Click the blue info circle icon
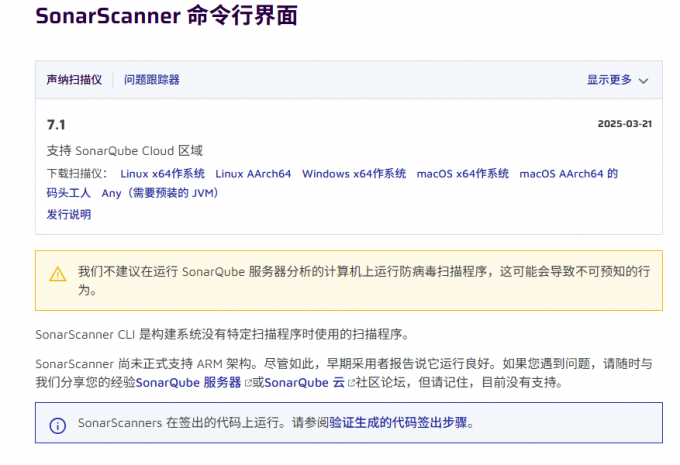Viewport: 680px width, 465px height. [x=58, y=426]
